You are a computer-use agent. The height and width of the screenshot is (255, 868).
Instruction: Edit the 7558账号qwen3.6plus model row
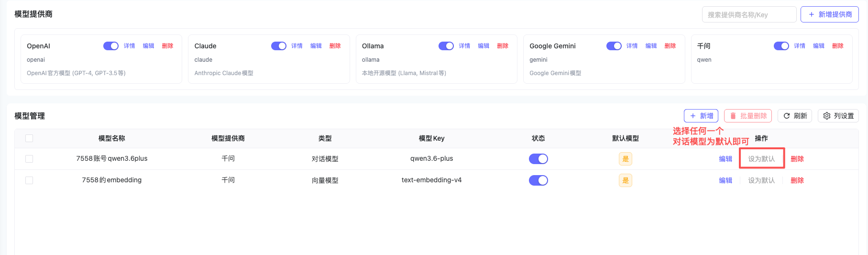click(725, 159)
